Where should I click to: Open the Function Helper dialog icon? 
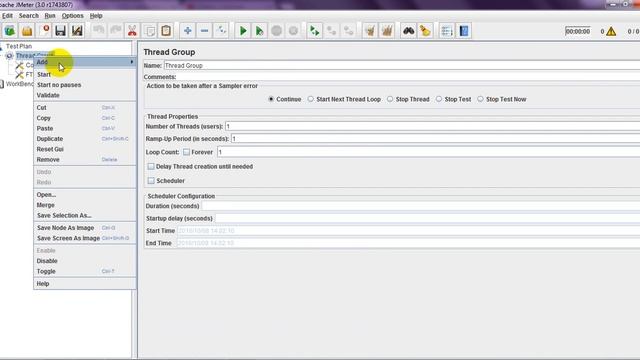coord(447,31)
